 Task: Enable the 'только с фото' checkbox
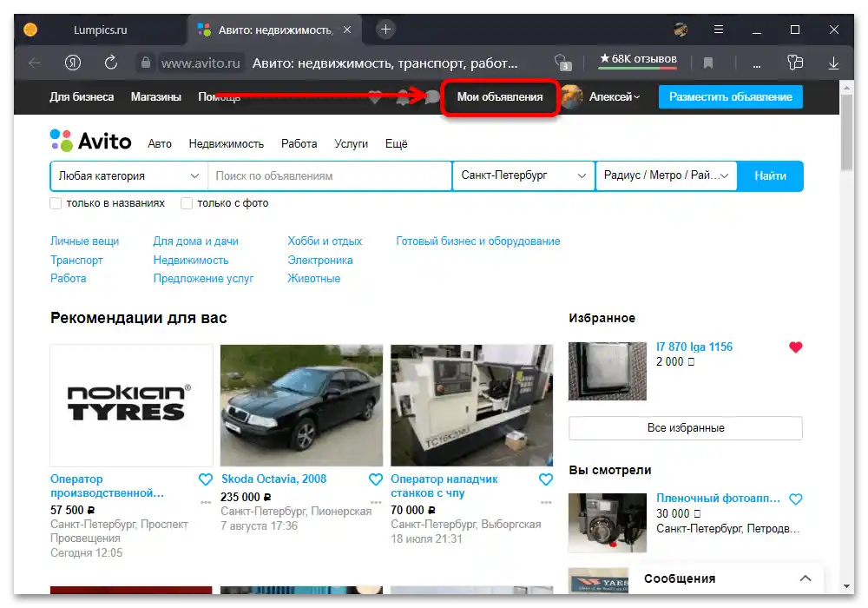tap(187, 203)
